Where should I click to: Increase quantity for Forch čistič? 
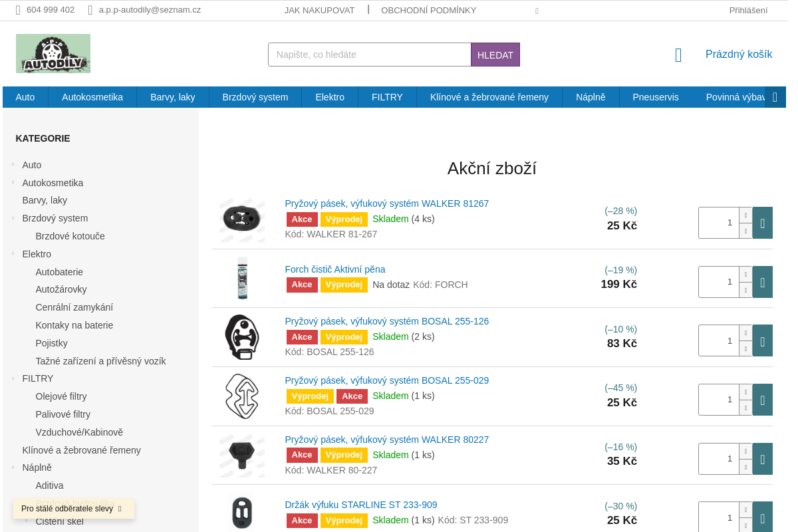[745, 274]
